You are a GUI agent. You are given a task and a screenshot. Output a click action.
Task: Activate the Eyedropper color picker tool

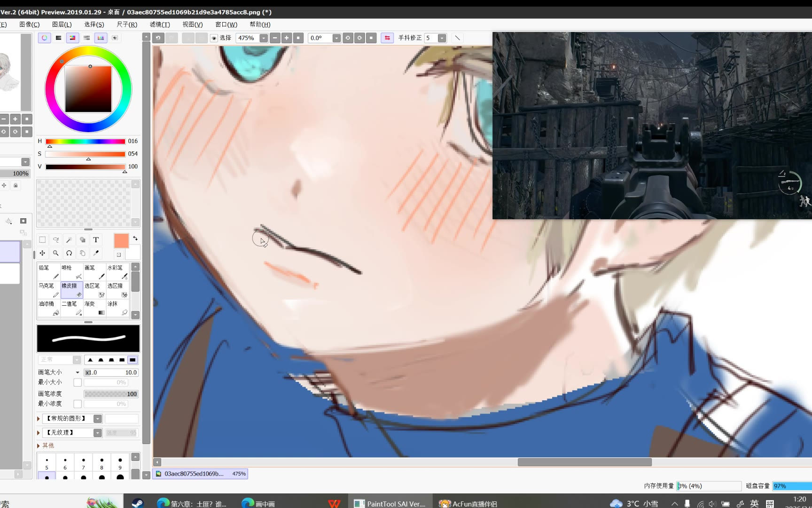[96, 253]
